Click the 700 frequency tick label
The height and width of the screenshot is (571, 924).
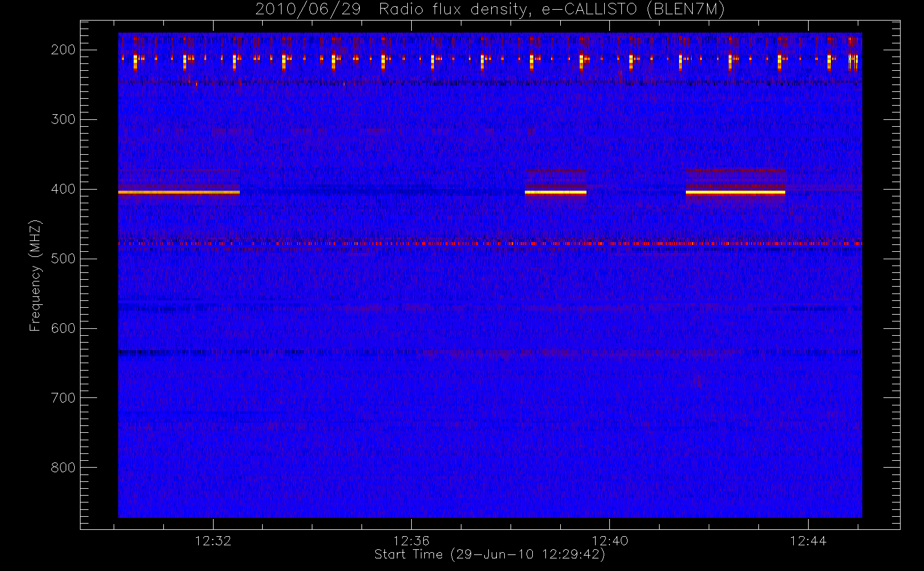(63, 398)
